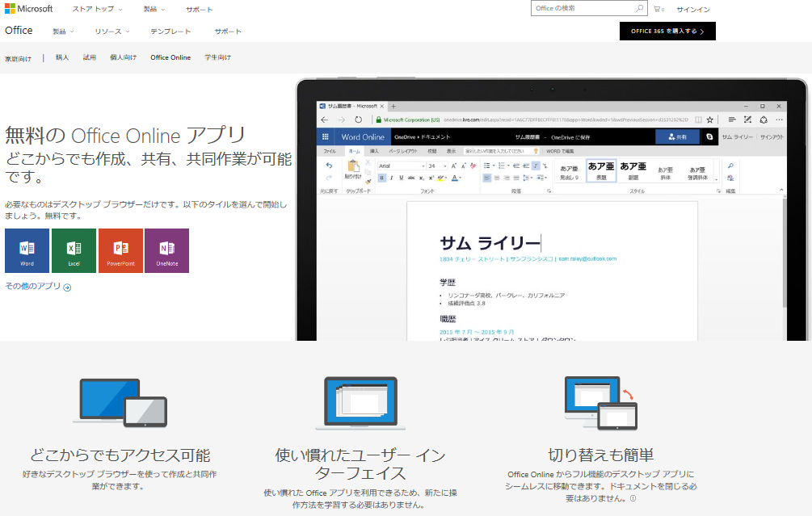The image size is (812, 516).
Task: Click the italic I button in Word image
Action: [x=392, y=178]
